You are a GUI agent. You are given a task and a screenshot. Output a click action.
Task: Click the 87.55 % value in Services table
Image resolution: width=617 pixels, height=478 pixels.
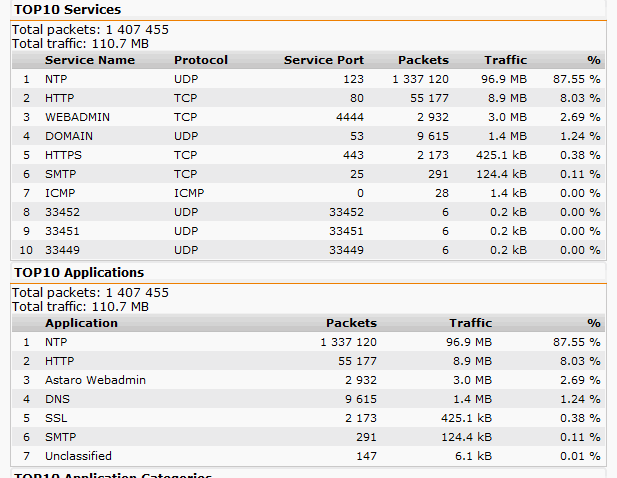pos(576,79)
